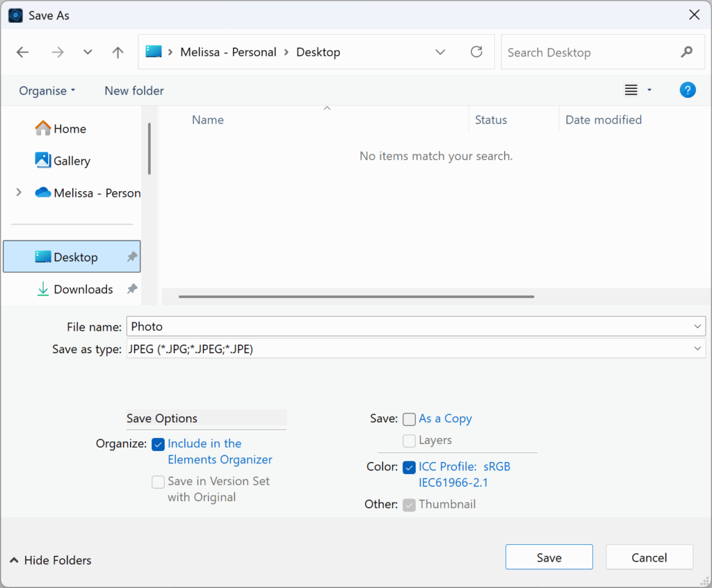
Task: Open Gallery in the sidebar
Action: [x=72, y=161]
